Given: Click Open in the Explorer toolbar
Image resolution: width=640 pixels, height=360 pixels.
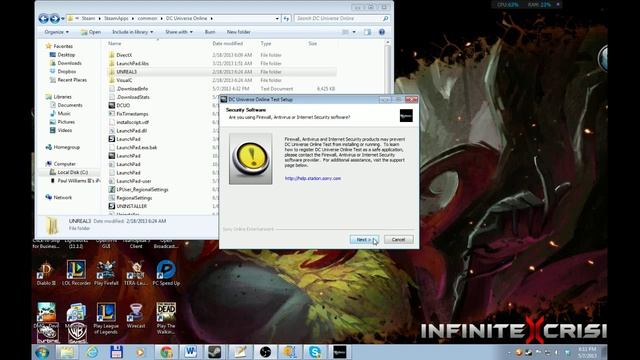Looking at the screenshot, I should tap(91, 32).
